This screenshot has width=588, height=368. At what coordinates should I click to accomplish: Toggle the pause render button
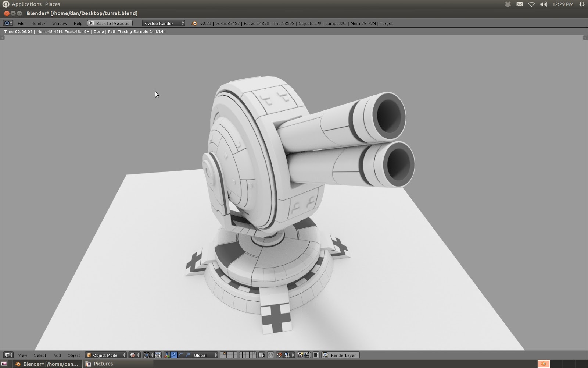pos(316,355)
